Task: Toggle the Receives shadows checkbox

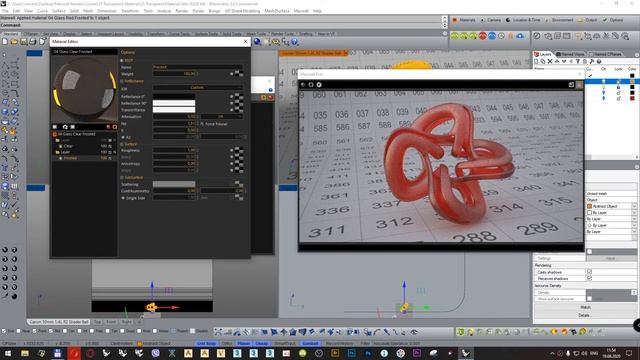Action: (x=589, y=278)
